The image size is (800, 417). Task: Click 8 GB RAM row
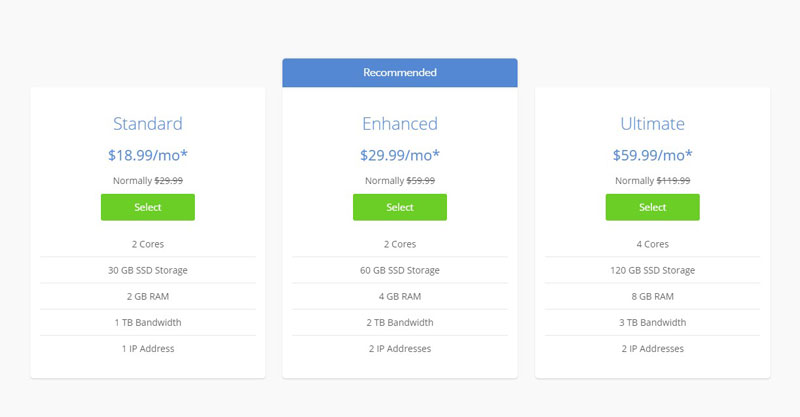[x=652, y=296]
